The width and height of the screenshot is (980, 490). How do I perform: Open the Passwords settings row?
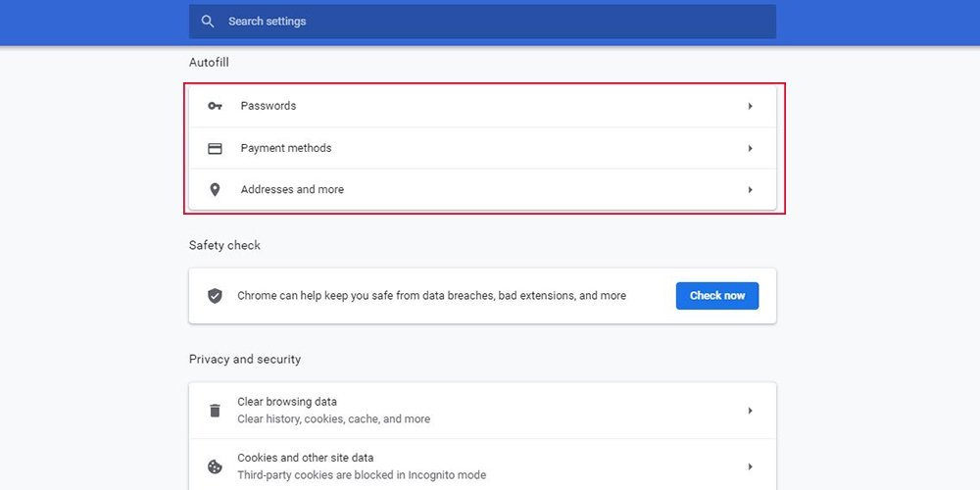pos(482,106)
